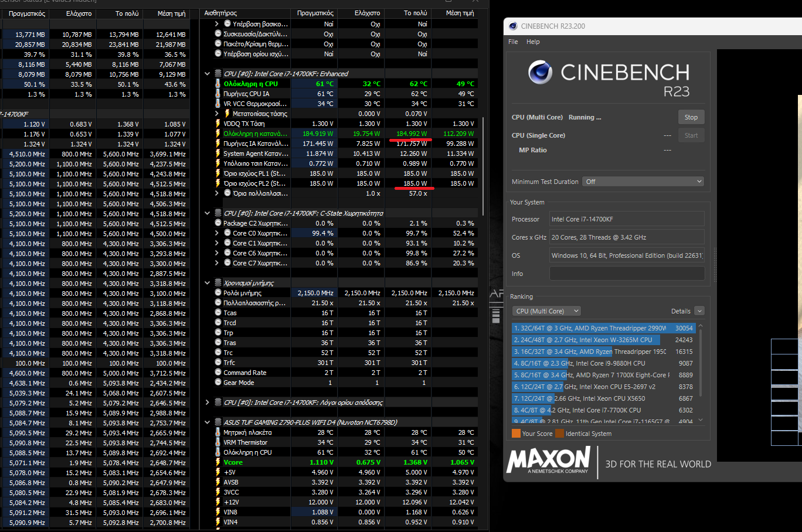Click the thermometer icon beside VR VCC Θερμοκρασί
Viewport: 802px width, 532px height.
coord(218,104)
